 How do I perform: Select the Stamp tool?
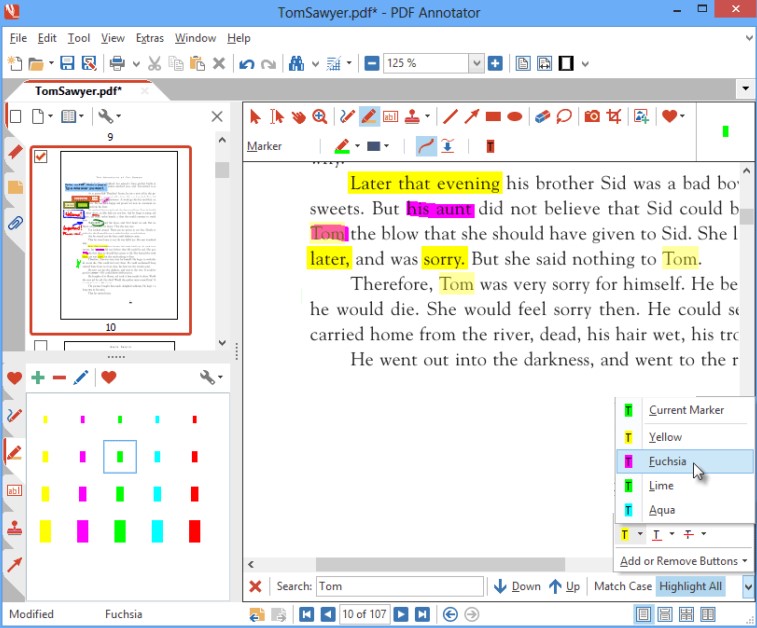tap(412, 117)
